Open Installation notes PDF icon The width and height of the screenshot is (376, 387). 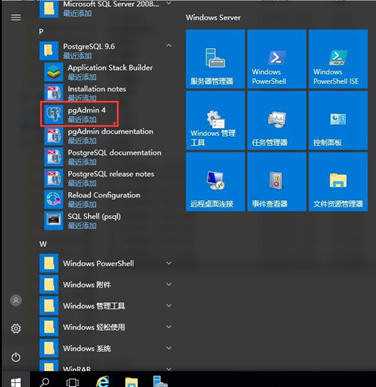point(53,93)
